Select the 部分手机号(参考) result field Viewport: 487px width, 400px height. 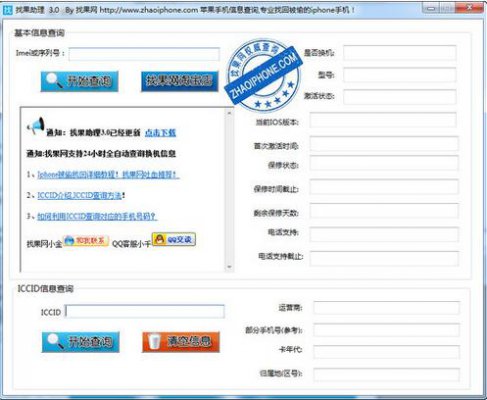(x=386, y=330)
